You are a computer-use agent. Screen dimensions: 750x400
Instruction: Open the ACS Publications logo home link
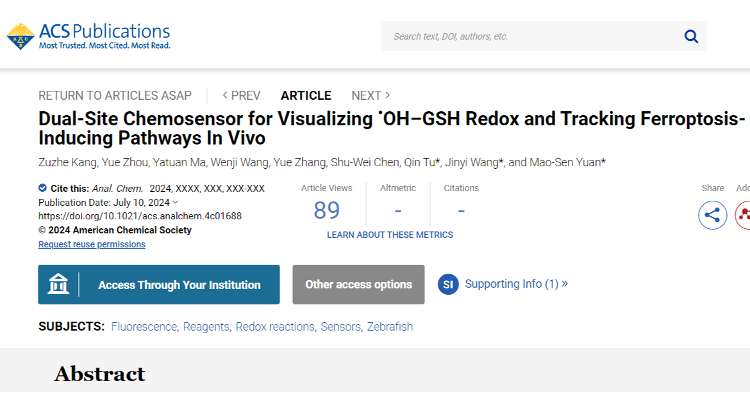point(88,36)
